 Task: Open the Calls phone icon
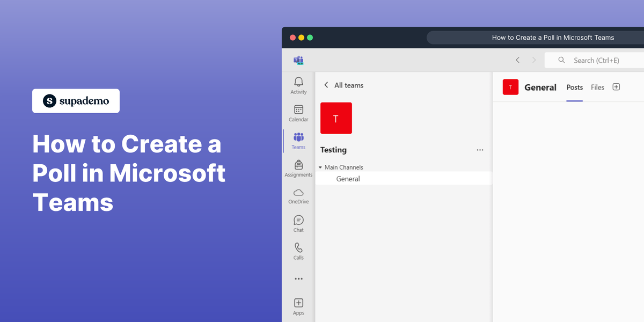coord(298,248)
